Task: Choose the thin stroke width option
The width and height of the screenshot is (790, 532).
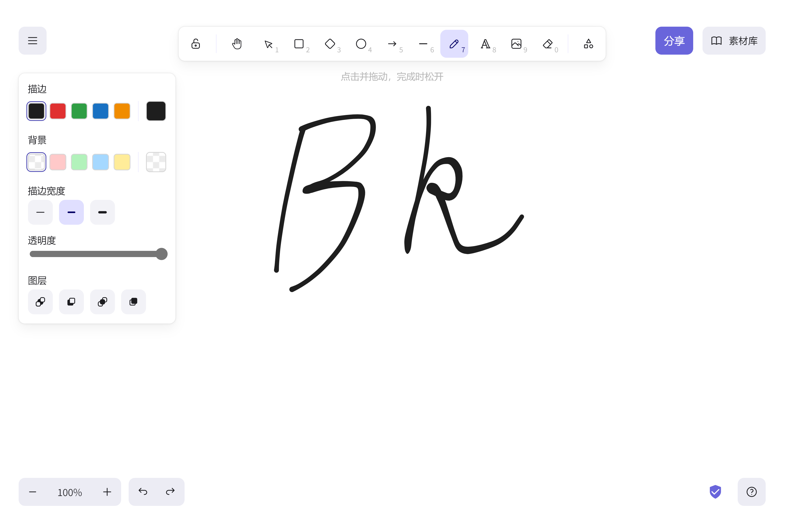Action: pyautogui.click(x=40, y=212)
